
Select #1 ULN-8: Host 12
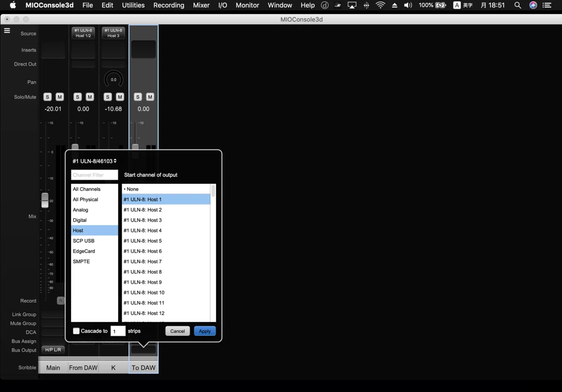click(166, 313)
